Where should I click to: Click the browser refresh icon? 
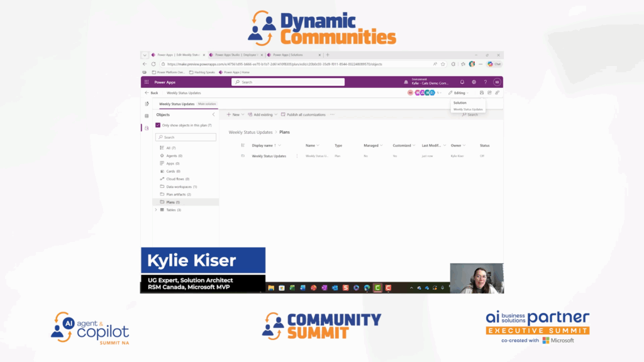(x=152, y=63)
